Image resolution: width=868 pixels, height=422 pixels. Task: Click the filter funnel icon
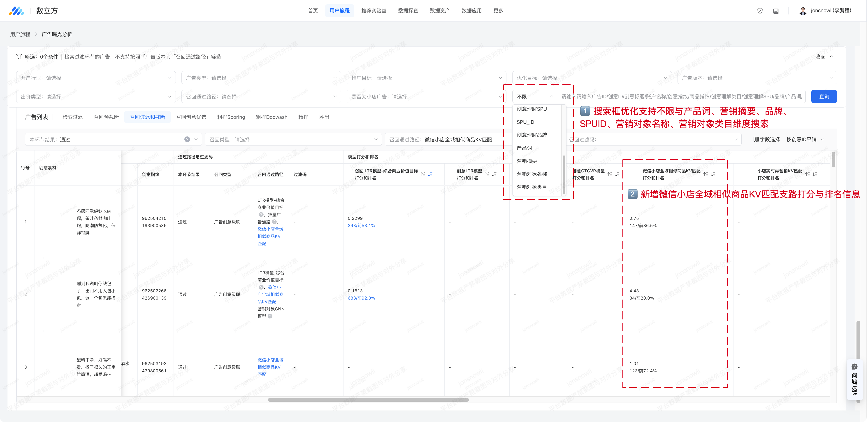pos(19,57)
